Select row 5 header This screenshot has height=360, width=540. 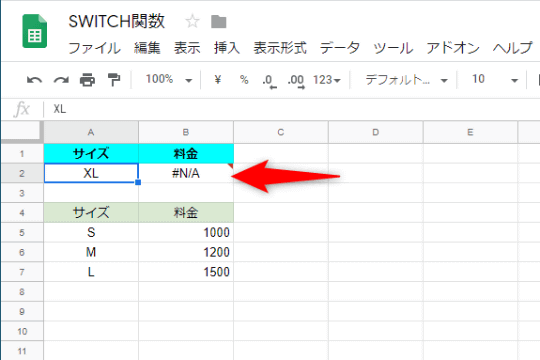pos(22,233)
